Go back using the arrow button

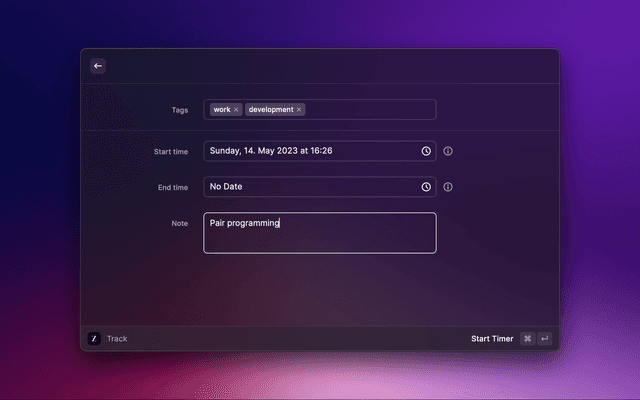98,66
